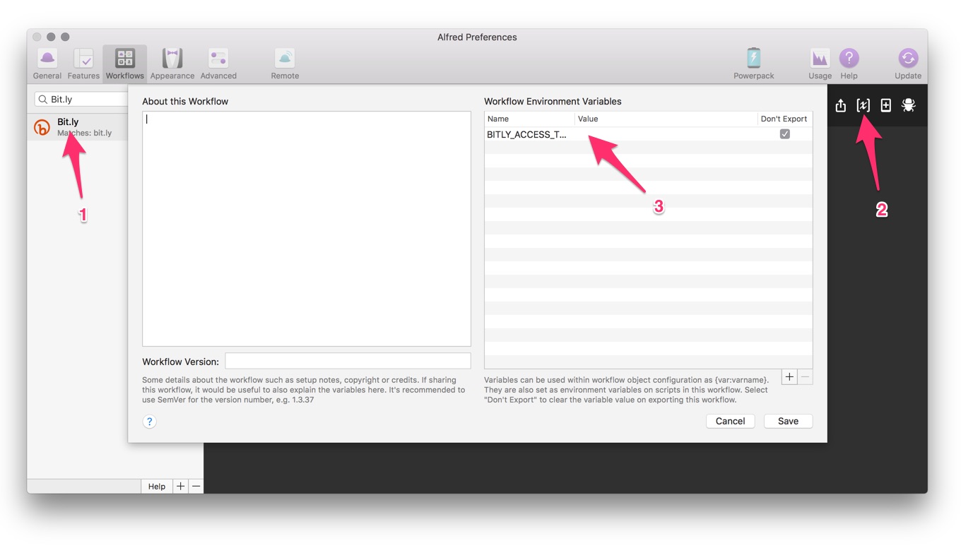Image resolution: width=961 pixels, height=560 pixels.
Task: Open the Remote preferences tab
Action: point(285,64)
